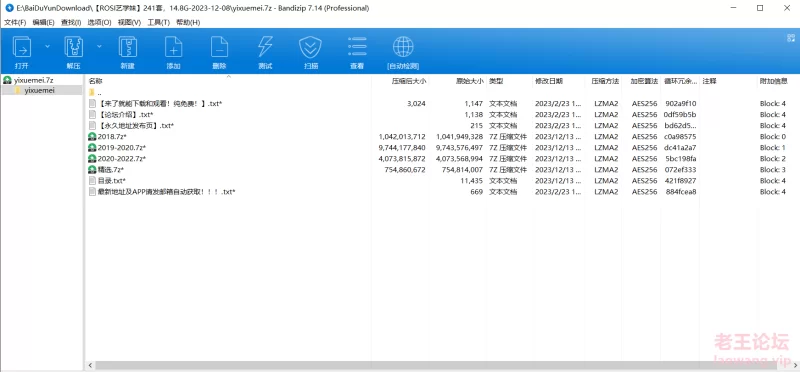Screen dimensions: 800x372
Task: Sort by the 压缩后大小 column header
Action: (x=409, y=81)
